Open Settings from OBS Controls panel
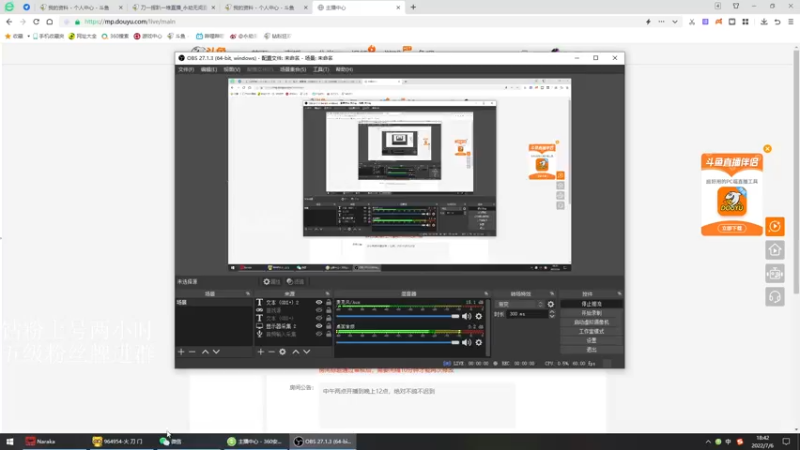 pos(591,340)
